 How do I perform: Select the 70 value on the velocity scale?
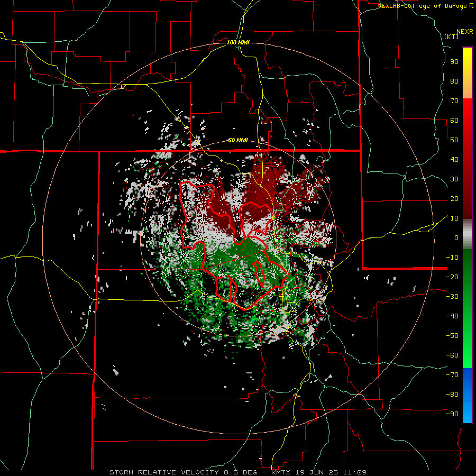(x=454, y=101)
